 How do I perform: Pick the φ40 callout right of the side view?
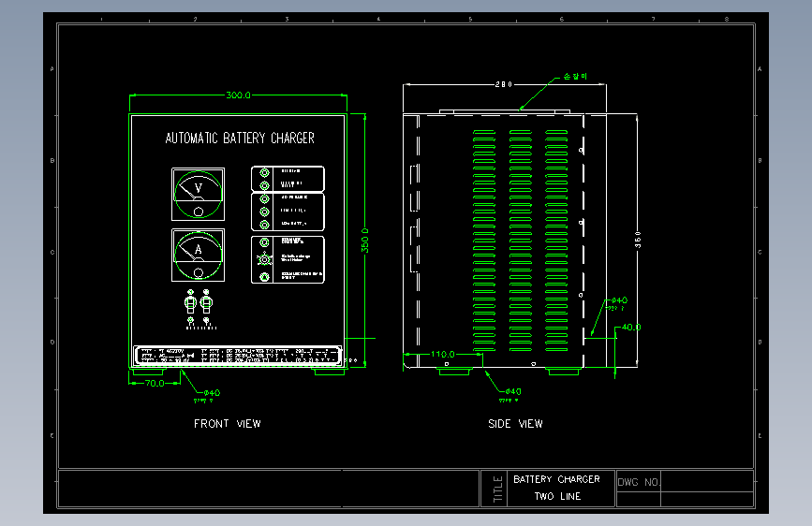pyautogui.click(x=619, y=300)
